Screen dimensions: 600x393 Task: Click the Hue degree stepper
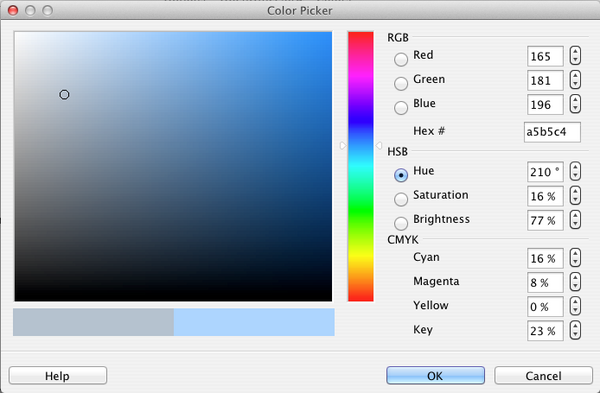[x=575, y=171]
